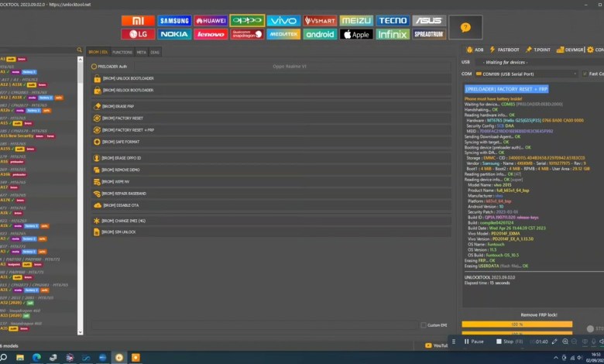Image resolution: width=604 pixels, height=364 pixels.
Task: Launch the DEVMGR device manager
Action: click(570, 50)
